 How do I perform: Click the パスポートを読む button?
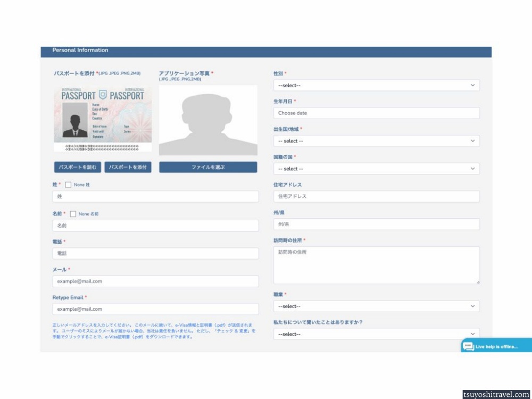click(x=78, y=167)
